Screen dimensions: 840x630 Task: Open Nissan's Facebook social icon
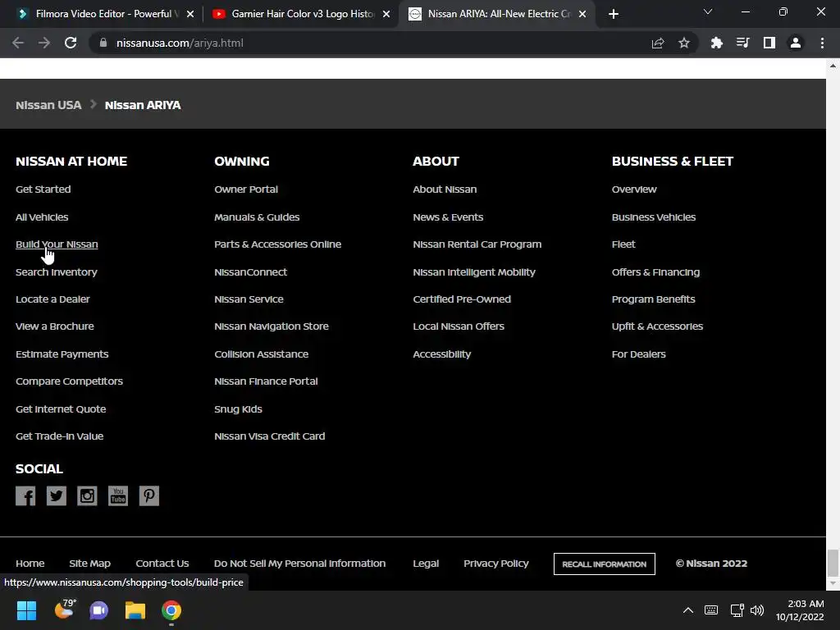click(25, 496)
